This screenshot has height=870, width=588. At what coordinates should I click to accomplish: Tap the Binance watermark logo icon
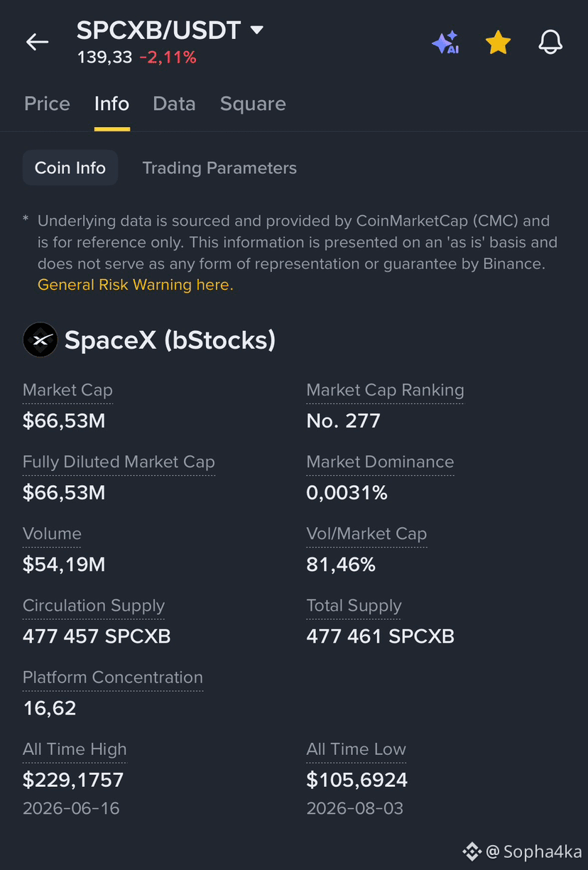pyautogui.click(x=472, y=851)
